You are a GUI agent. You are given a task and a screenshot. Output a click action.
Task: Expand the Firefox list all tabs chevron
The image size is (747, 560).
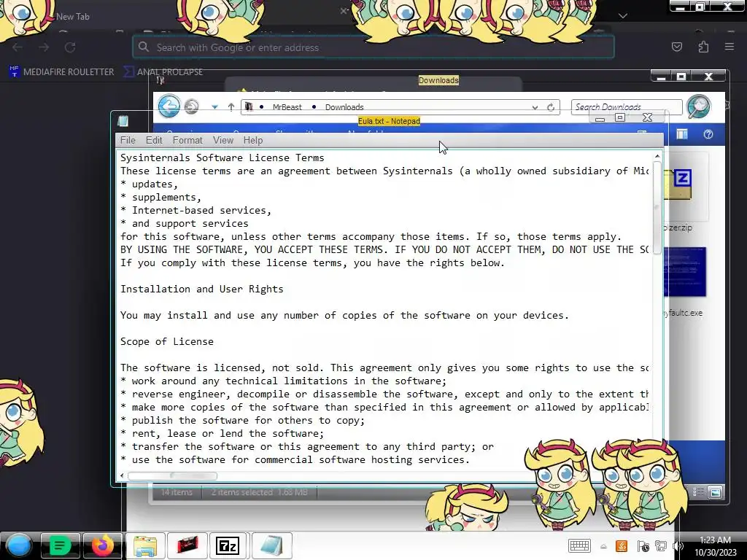[623, 16]
